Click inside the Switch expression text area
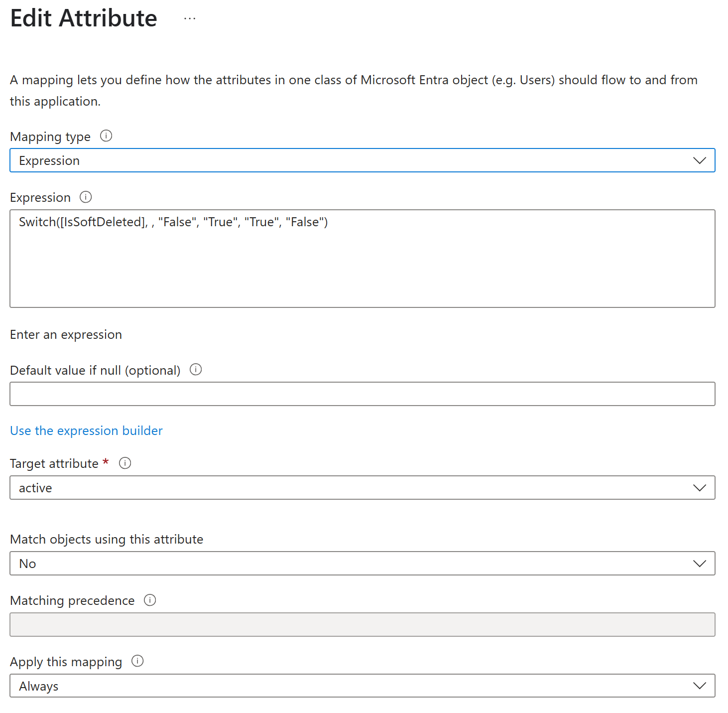The image size is (728, 713). [363, 259]
